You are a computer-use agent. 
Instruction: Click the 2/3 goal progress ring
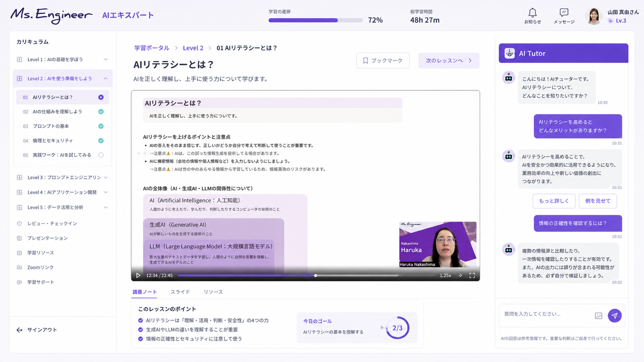tap(397, 328)
